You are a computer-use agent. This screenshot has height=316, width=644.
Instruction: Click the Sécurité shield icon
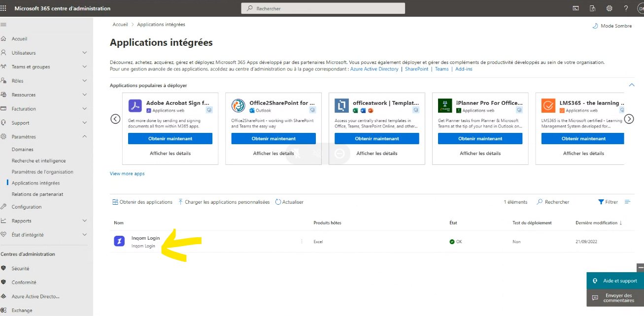[3, 269]
